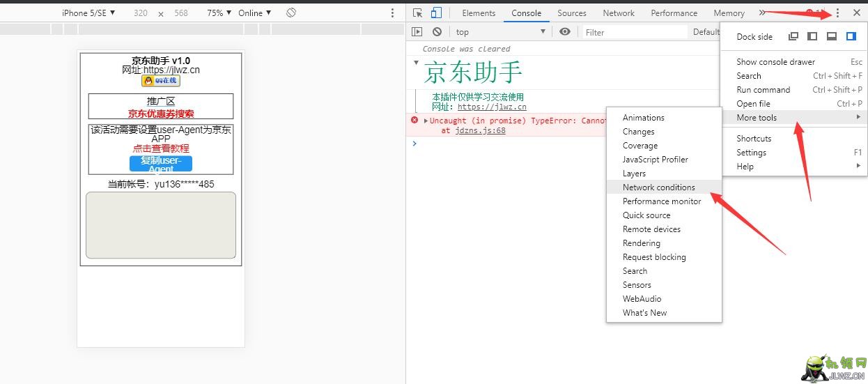Open the 京东优惠券搜索 link
The height and width of the screenshot is (384, 868).
pyautogui.click(x=161, y=114)
